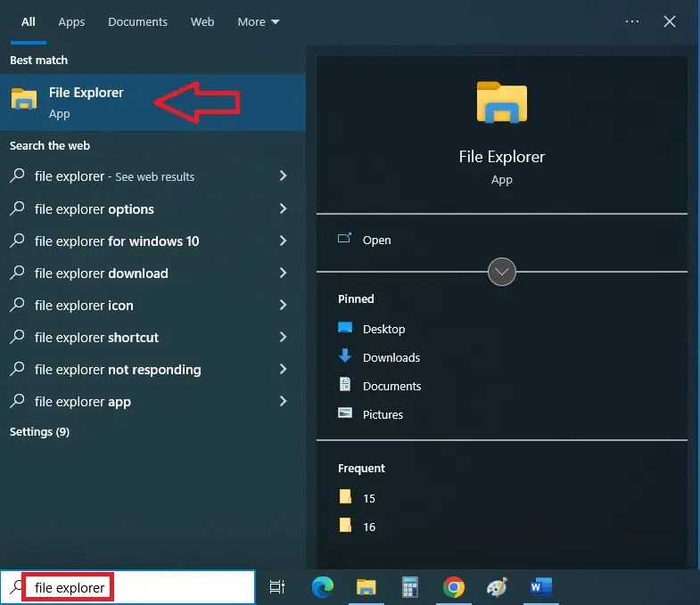Click the '15' folder label under Frequent
Viewport: 700px width, 605px height.
tap(369, 498)
